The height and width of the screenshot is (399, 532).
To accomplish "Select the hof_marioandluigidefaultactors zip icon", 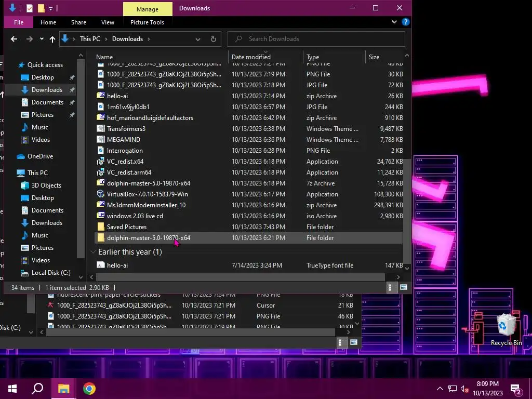I will [100, 117].
